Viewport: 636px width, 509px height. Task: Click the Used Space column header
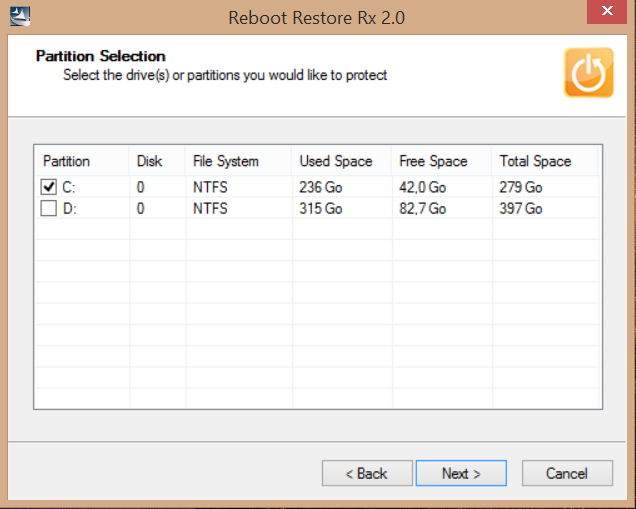[342, 161]
